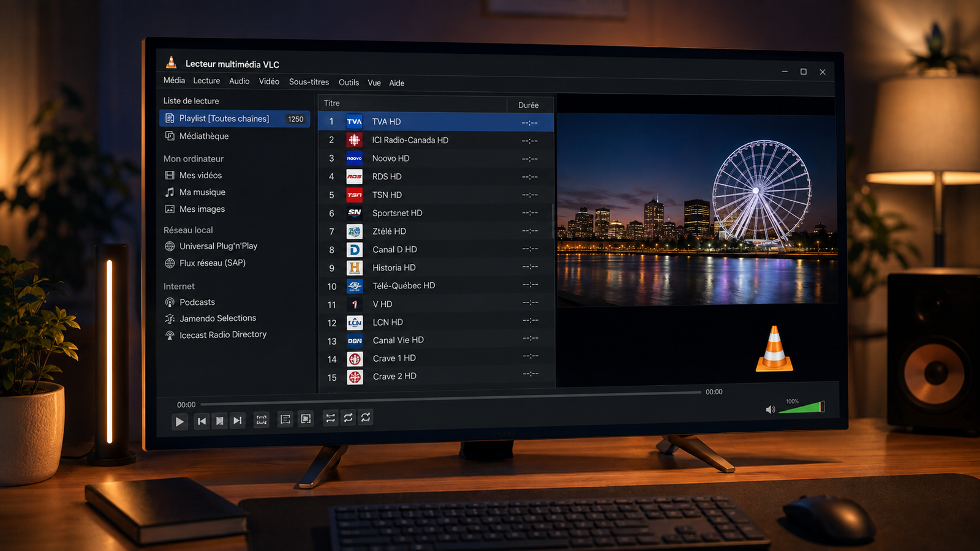Open the Sous-titres menu
This screenshot has height=551, width=980.
tap(309, 82)
